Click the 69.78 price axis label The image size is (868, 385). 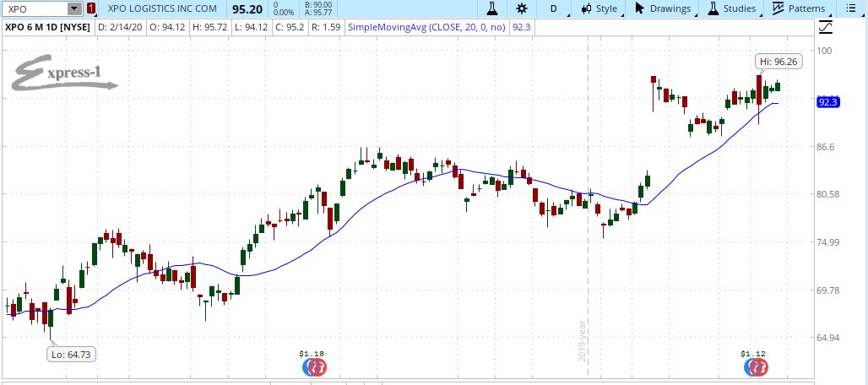point(829,290)
